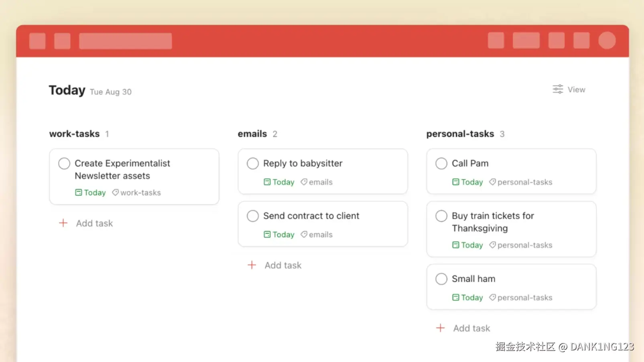
Task: Click Add task under work-tasks
Action: tap(94, 223)
